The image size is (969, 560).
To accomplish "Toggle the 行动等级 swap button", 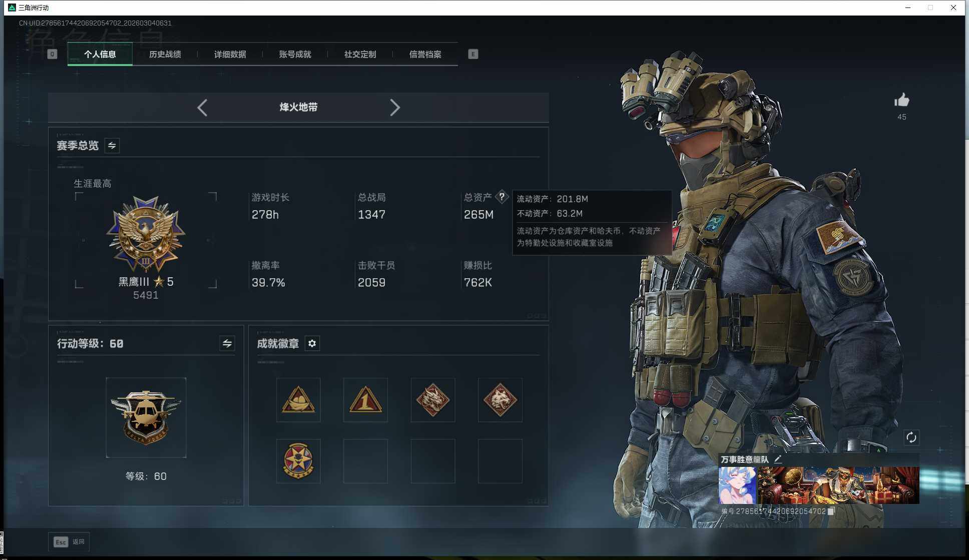I will 227,343.
